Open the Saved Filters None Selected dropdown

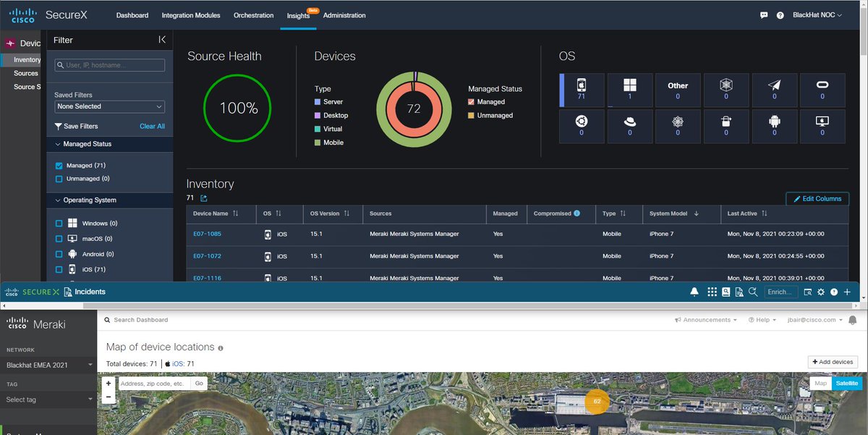point(110,106)
